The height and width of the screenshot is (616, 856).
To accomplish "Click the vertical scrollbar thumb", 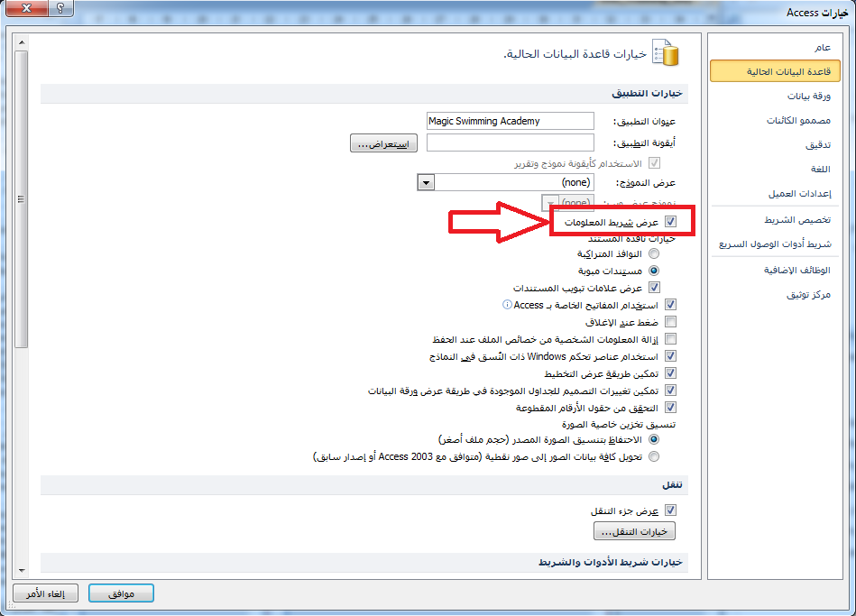I will point(22,199).
